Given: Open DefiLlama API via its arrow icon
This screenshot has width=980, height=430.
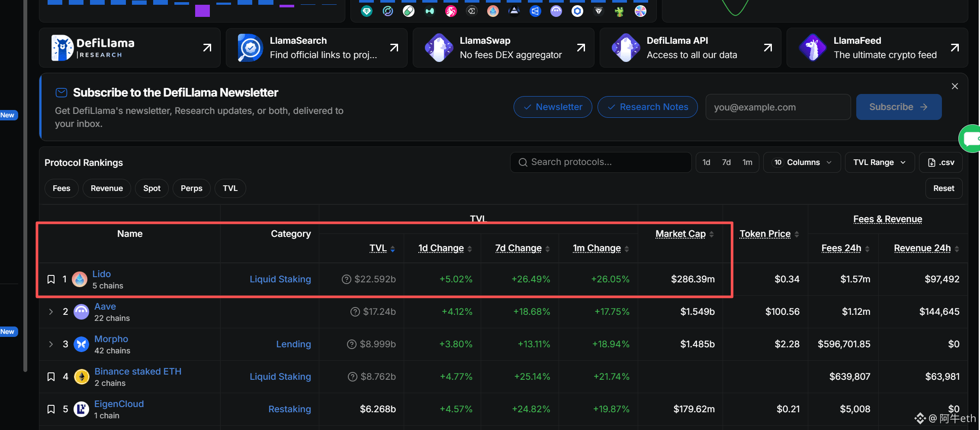Looking at the screenshot, I should click(x=768, y=48).
